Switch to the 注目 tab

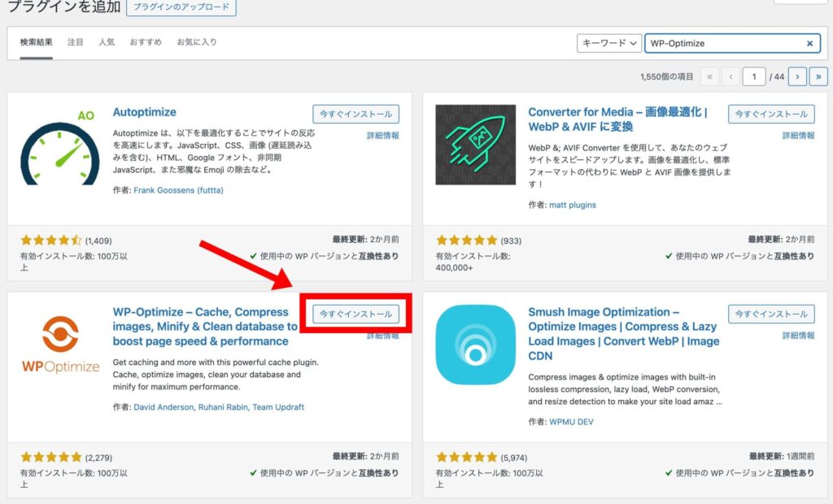pyautogui.click(x=76, y=42)
